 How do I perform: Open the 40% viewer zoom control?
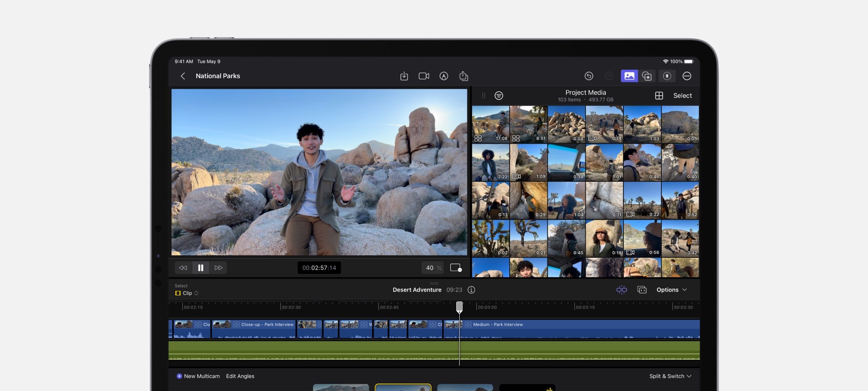(433, 268)
